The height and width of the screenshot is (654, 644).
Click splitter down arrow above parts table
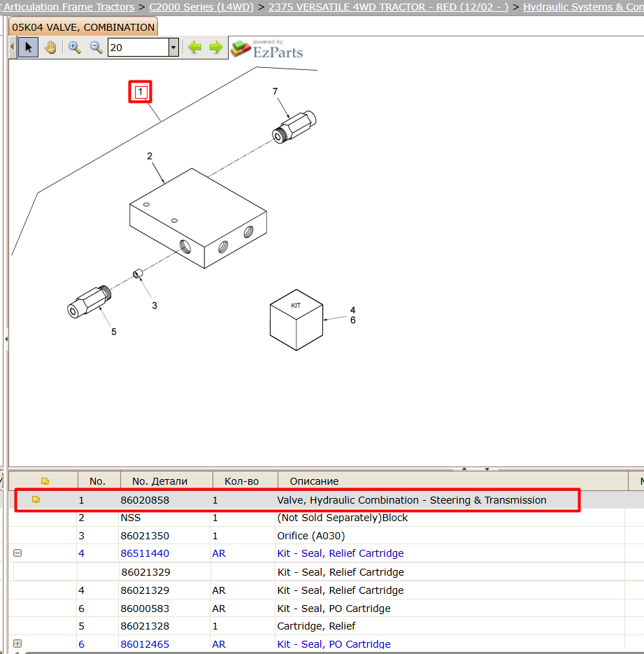[x=487, y=469]
